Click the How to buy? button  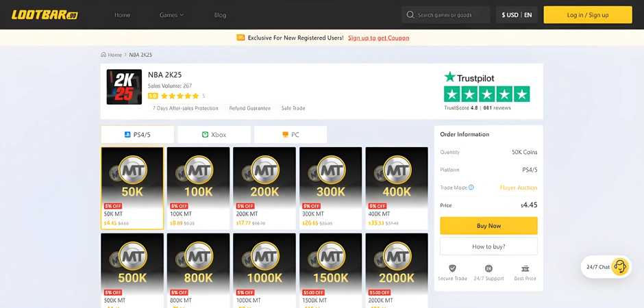488,246
